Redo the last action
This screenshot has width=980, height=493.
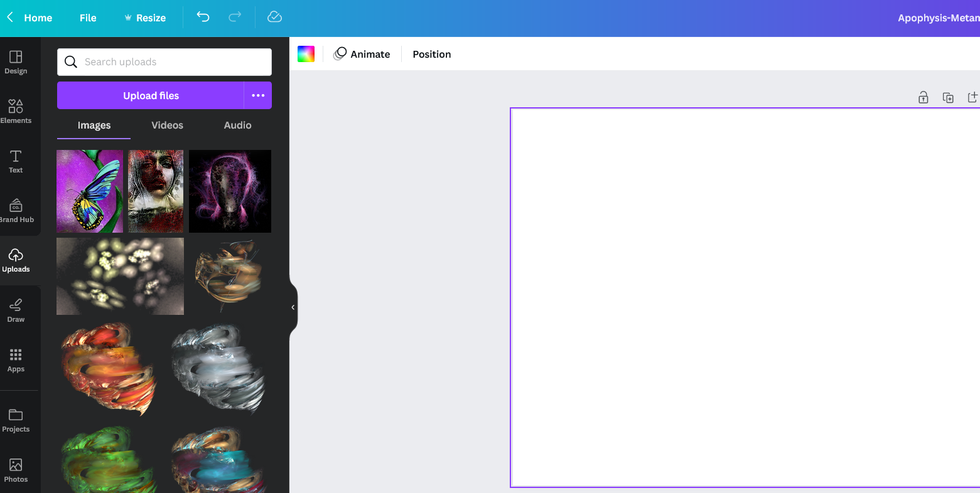pyautogui.click(x=235, y=17)
